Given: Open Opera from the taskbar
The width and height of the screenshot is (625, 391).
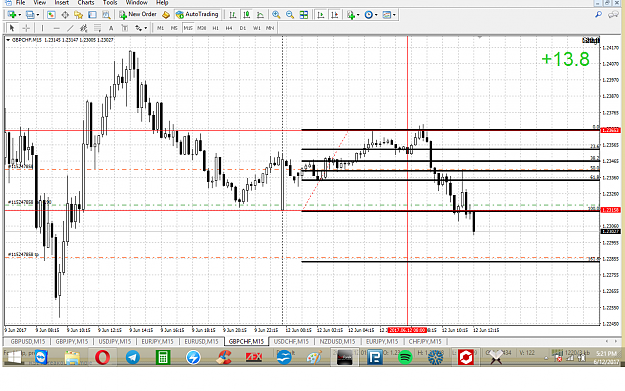Looking at the screenshot, I should (x=102, y=357).
